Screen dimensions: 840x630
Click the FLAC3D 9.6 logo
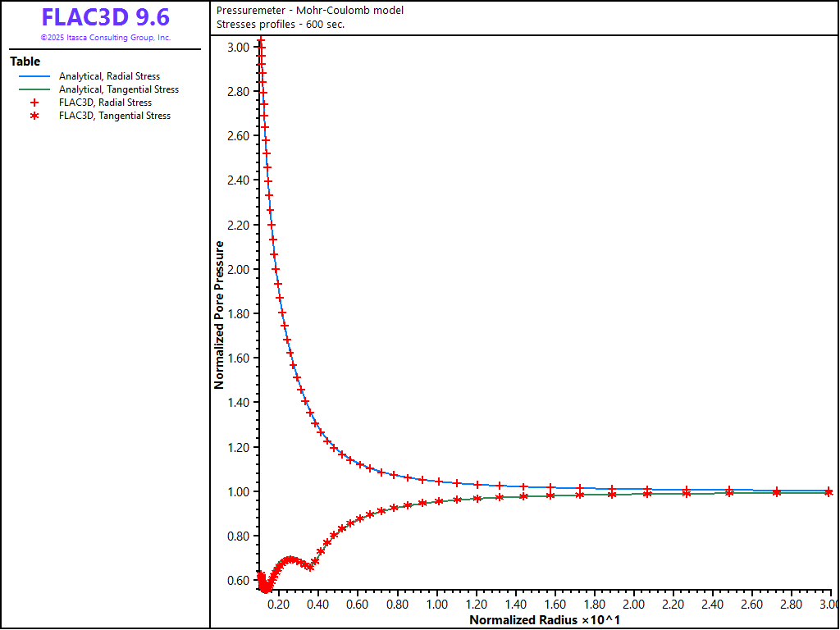point(105,18)
